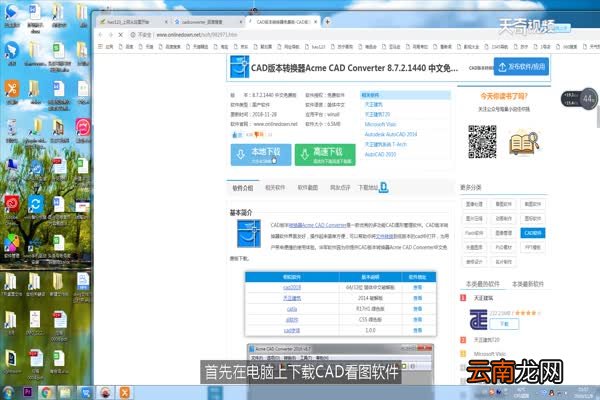Open Chrome from the taskbar
This screenshot has width=600, height=400.
point(46,392)
